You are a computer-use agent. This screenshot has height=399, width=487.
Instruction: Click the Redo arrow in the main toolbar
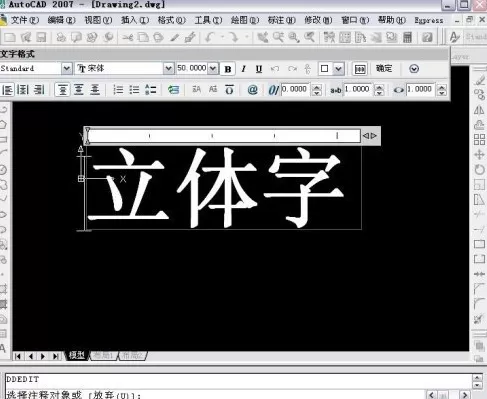coord(233,37)
